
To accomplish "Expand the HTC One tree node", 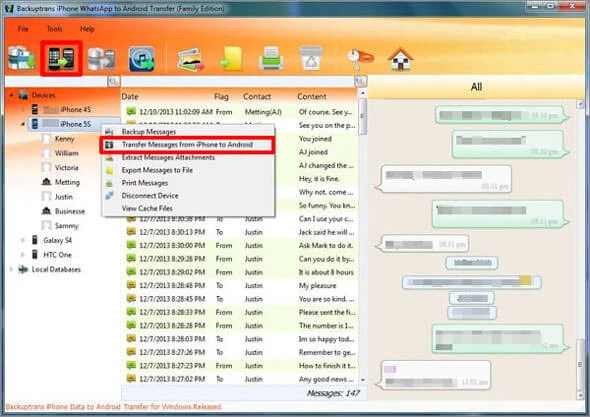I will coord(23,255).
